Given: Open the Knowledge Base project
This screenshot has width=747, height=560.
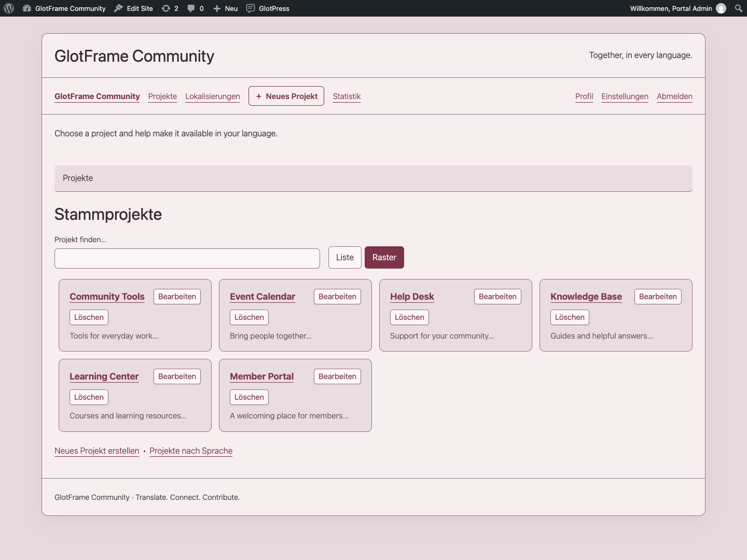Looking at the screenshot, I should pos(586,297).
